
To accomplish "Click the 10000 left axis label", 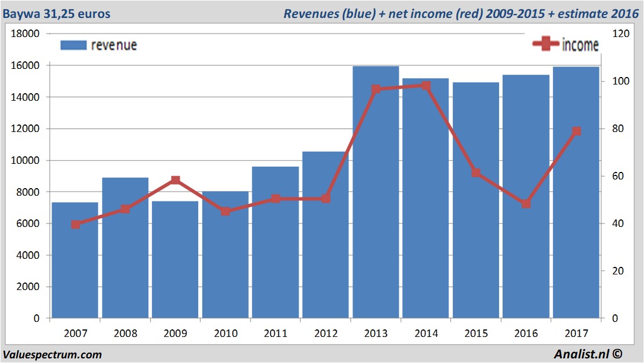I will pos(25,160).
